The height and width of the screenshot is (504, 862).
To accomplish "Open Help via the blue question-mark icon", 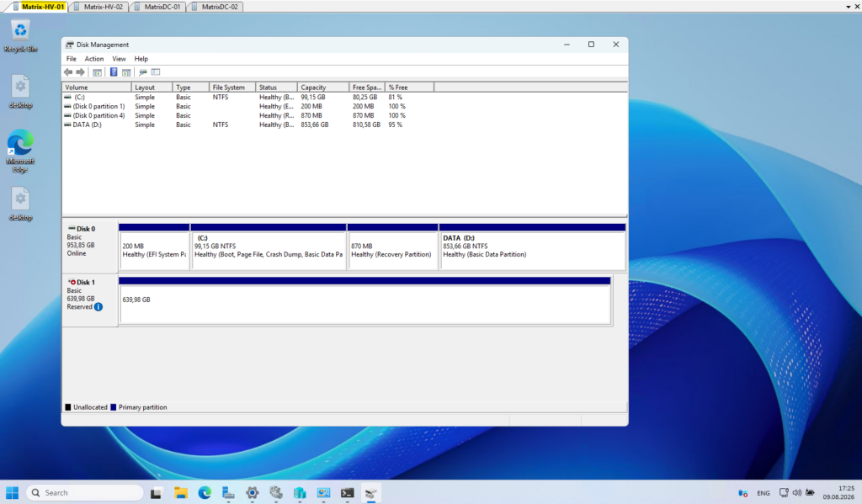I will pos(114,72).
